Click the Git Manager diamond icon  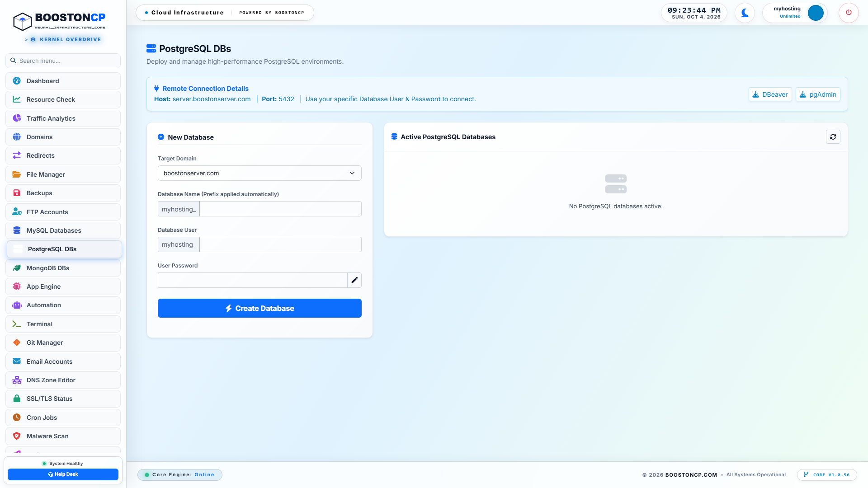(17, 343)
